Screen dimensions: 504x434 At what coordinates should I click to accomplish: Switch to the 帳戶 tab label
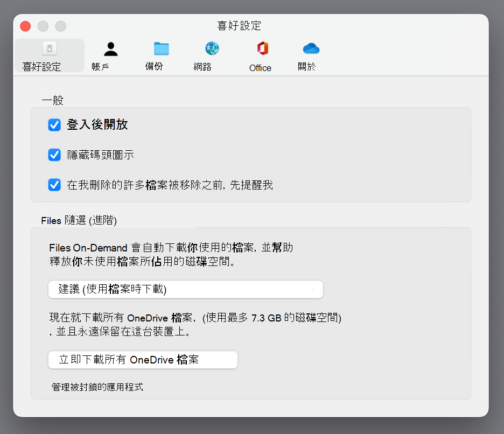100,66
